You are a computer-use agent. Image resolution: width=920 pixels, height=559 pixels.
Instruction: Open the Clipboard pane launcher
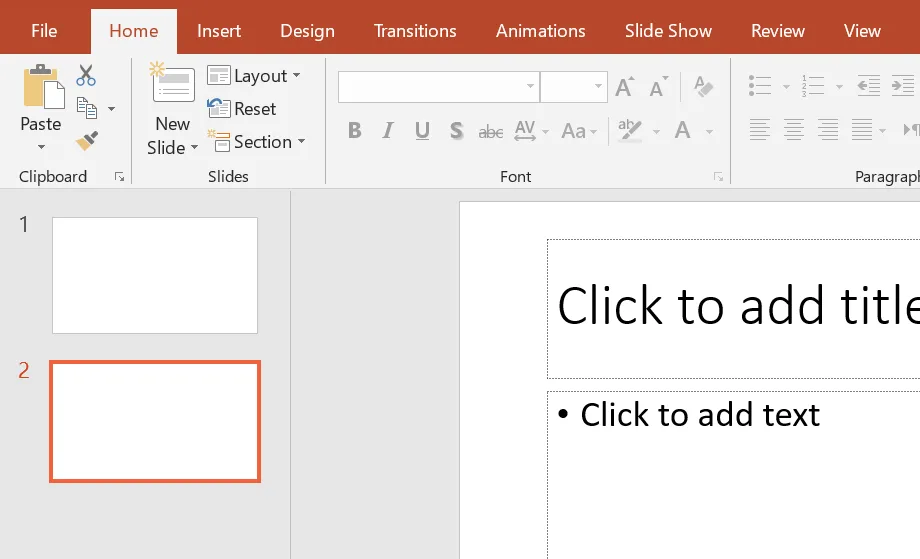(x=120, y=177)
